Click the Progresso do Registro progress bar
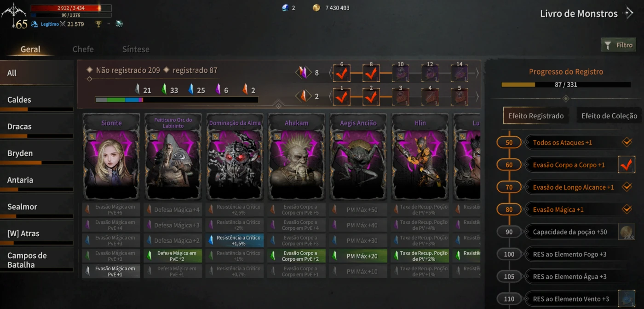The image size is (644, 309). tap(566, 85)
